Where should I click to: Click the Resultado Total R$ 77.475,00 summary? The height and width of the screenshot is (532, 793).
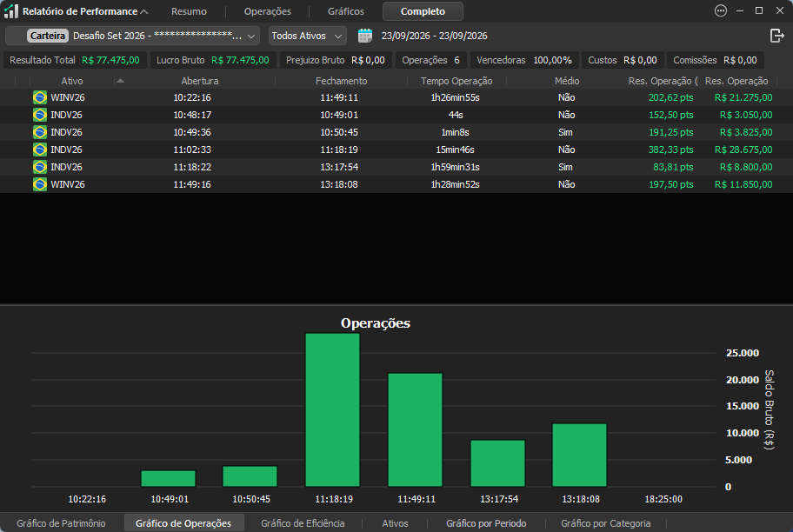(75, 60)
